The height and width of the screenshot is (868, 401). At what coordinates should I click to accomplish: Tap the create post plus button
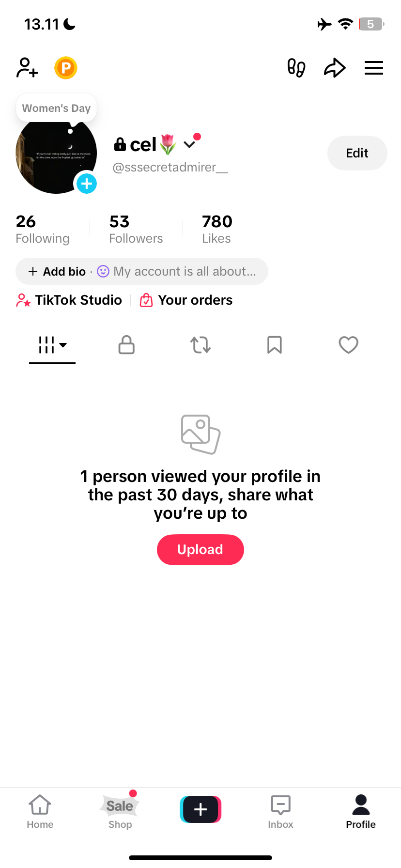(x=200, y=809)
